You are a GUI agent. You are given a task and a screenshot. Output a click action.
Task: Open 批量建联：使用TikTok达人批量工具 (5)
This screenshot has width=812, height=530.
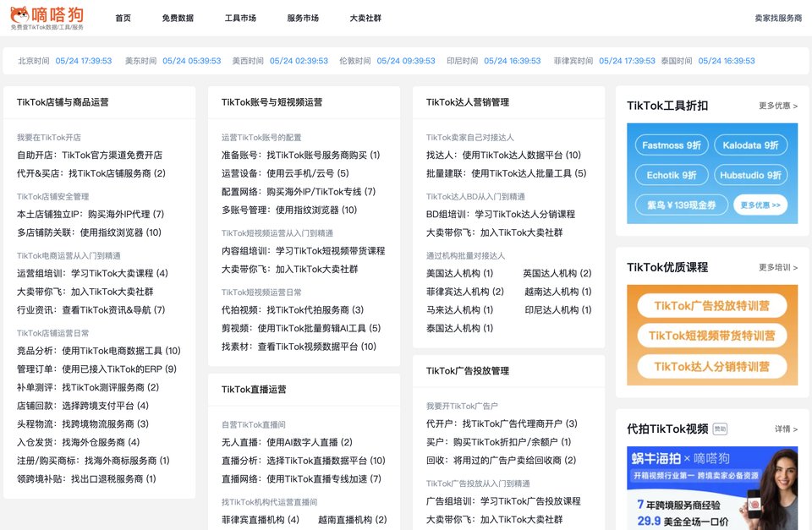[507, 173]
